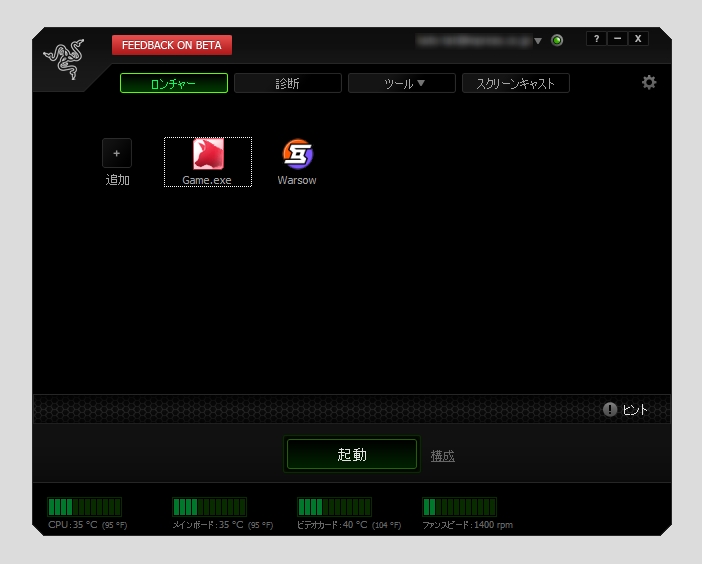Click the Razer snake logo
Image resolution: width=702 pixels, height=564 pixels.
point(64,59)
